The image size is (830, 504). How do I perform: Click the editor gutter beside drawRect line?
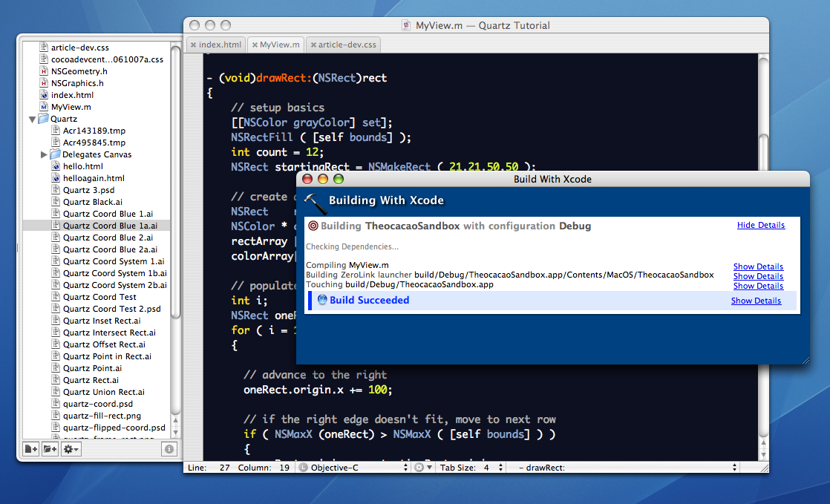(193, 78)
